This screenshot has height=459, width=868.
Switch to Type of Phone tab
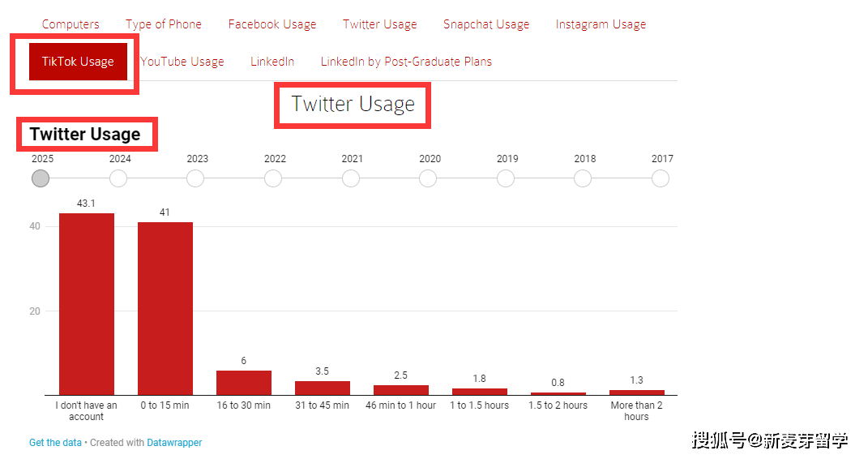[164, 24]
